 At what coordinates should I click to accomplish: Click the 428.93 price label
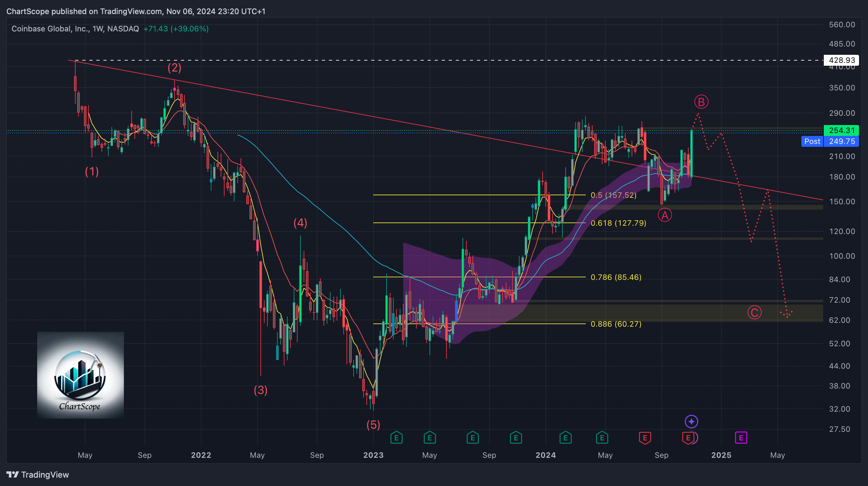click(841, 60)
